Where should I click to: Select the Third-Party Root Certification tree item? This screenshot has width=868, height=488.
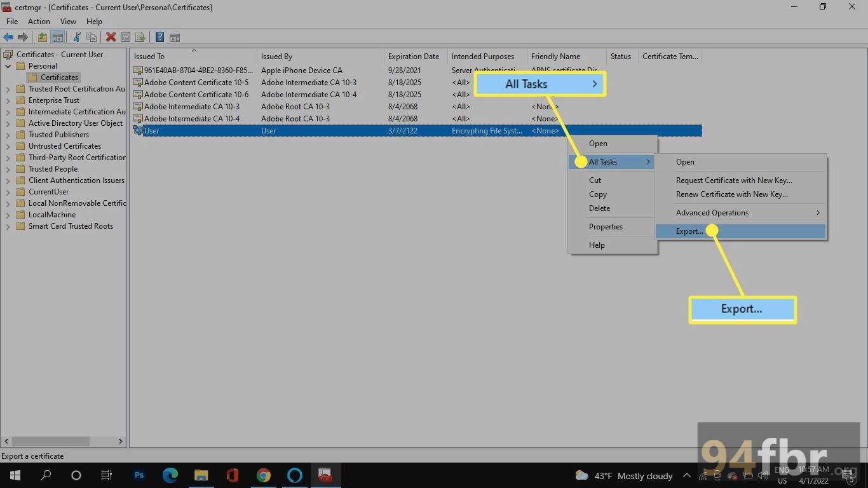click(x=77, y=158)
